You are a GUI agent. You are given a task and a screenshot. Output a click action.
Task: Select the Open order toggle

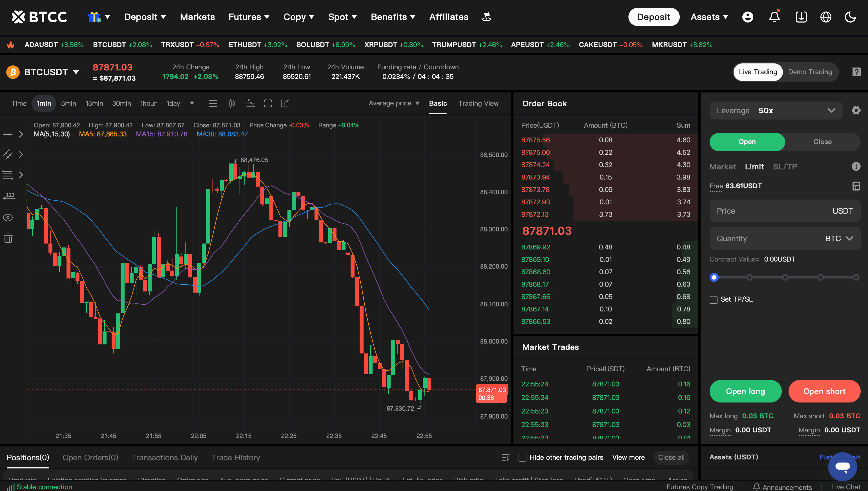click(747, 141)
